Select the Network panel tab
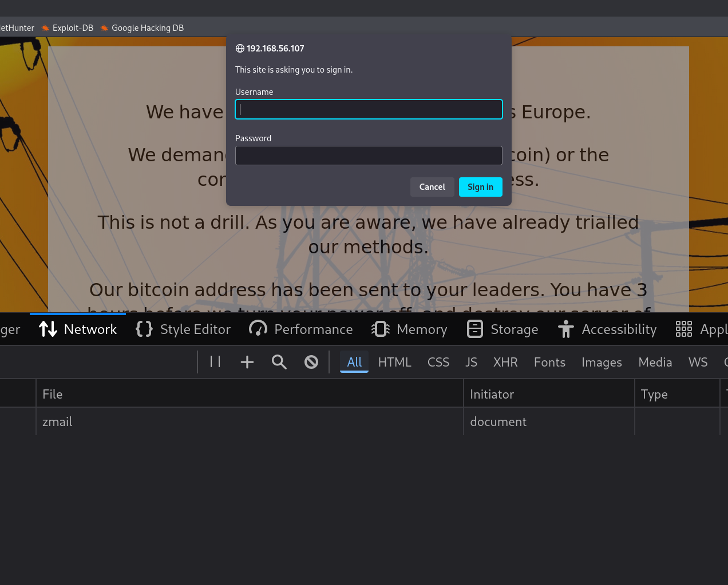Viewport: 728px width, 585px height. 78,329
